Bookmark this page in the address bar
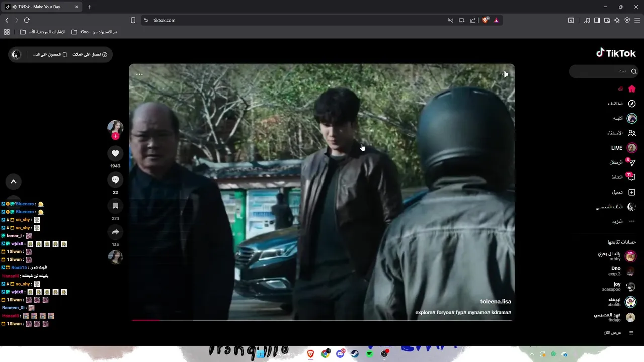The image size is (644, 362). pyautogui.click(x=133, y=20)
